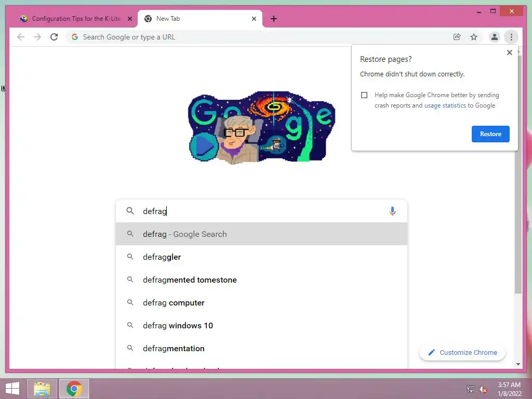Click the forward navigation arrow

(37, 37)
